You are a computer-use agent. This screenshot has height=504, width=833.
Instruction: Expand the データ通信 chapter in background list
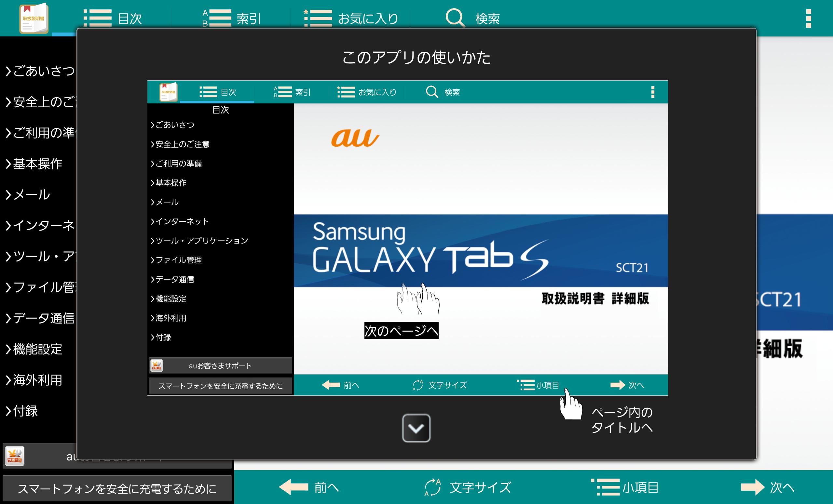tap(40, 318)
